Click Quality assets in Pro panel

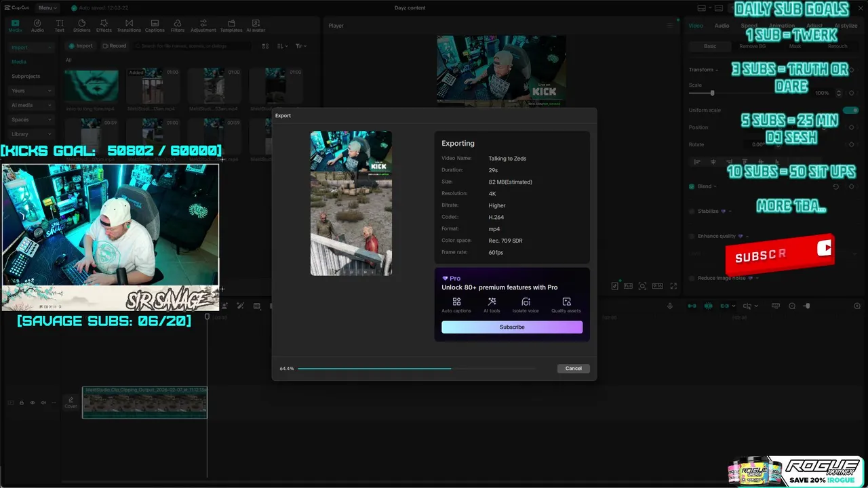point(566,305)
